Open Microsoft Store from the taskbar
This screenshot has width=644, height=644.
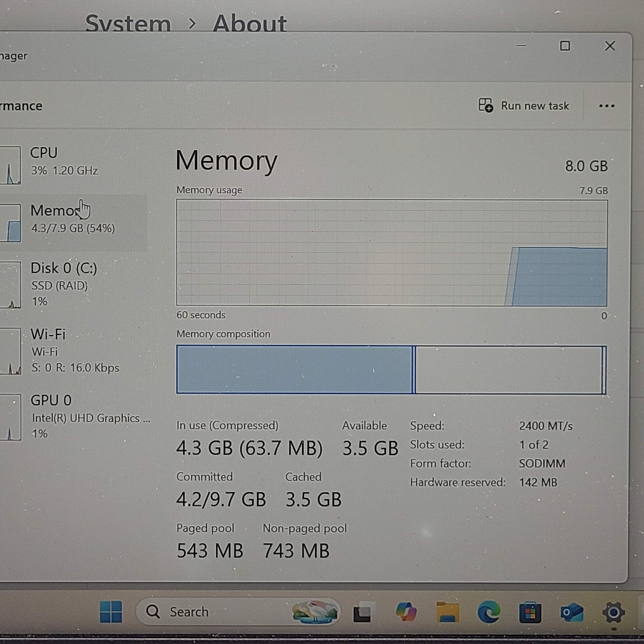(x=530, y=613)
